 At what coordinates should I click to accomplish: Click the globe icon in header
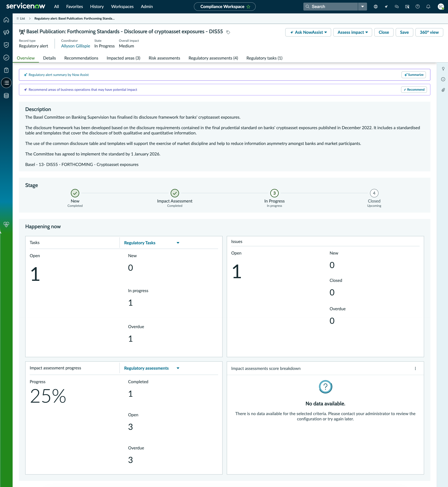376,7
